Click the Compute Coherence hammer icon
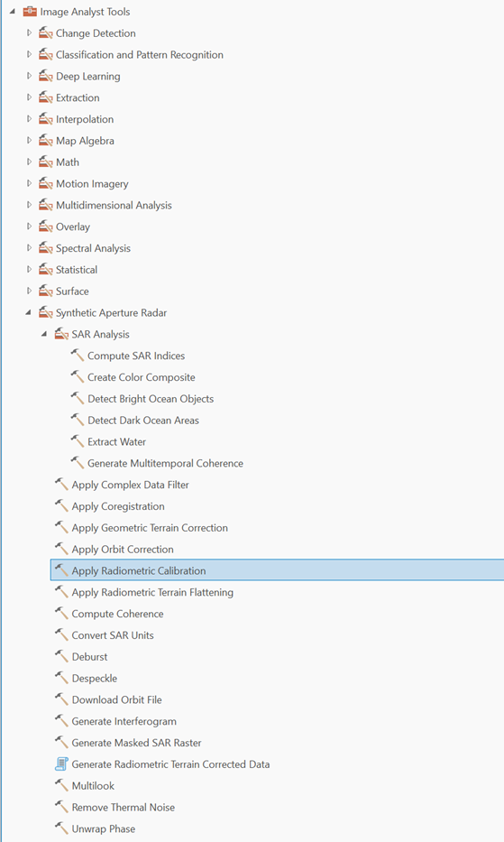 (x=61, y=613)
